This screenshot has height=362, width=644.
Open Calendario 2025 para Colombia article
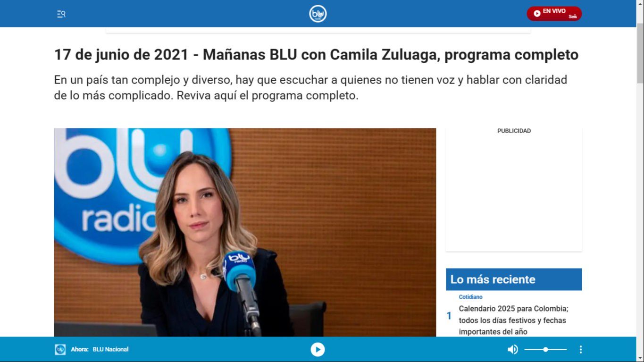(514, 320)
